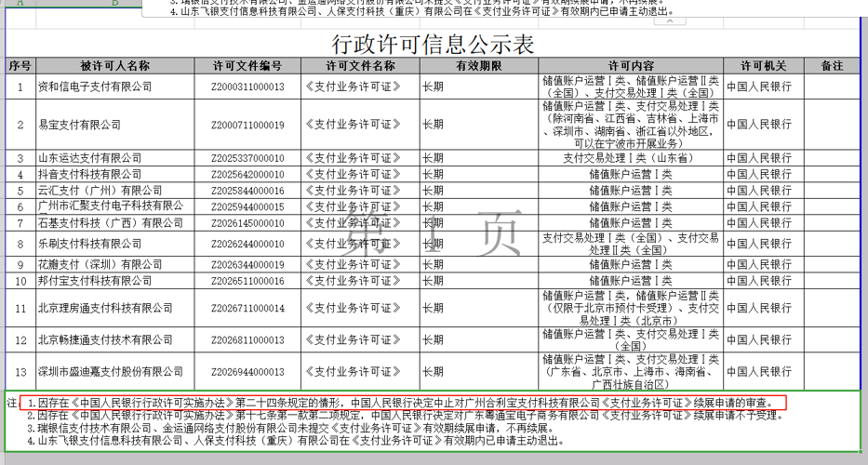The width and height of the screenshot is (868, 465).
Task: Click serial number 13 cell
Action: tap(20, 371)
